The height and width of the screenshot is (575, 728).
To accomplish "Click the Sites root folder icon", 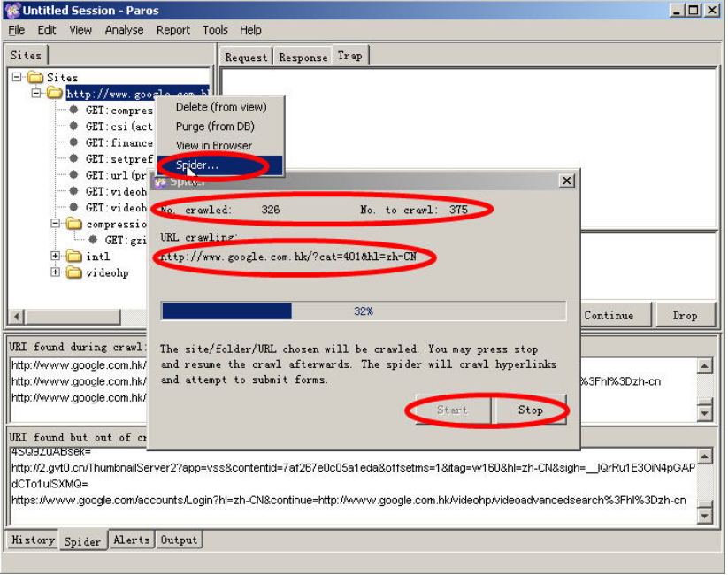I will tap(34, 77).
